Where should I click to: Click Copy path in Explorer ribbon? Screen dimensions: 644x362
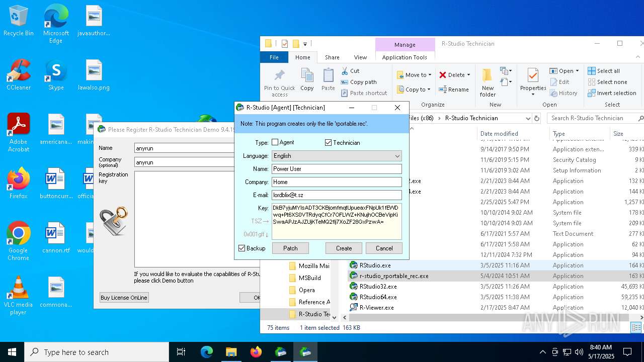(359, 82)
